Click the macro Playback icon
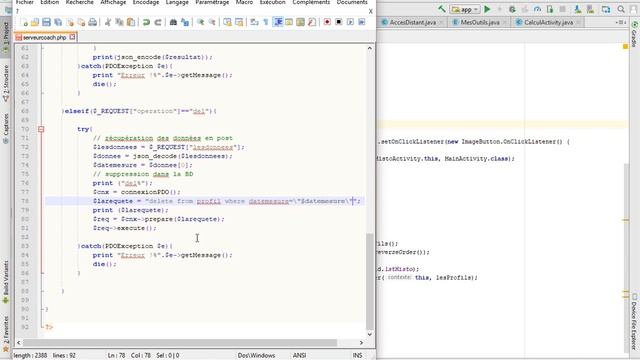The height and width of the screenshot is (360, 640). point(350,22)
